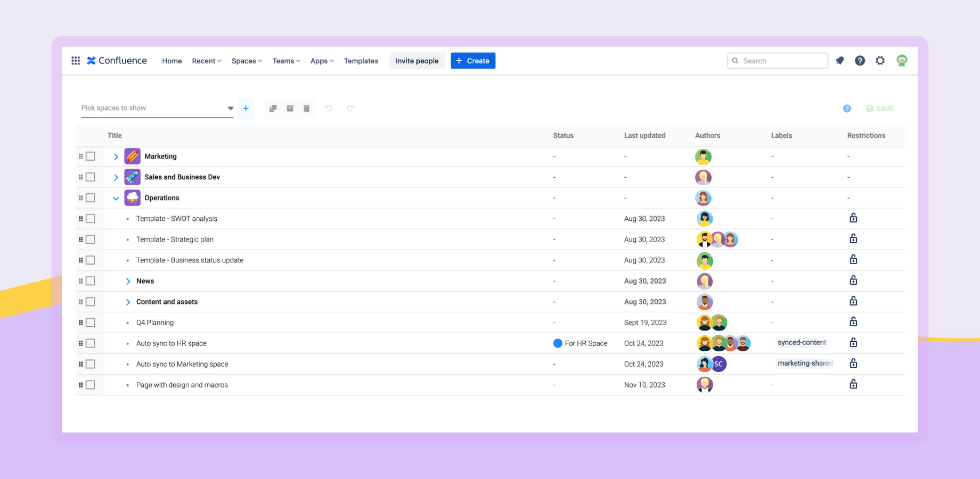
Task: Click the redo arrow icon
Action: tap(350, 109)
